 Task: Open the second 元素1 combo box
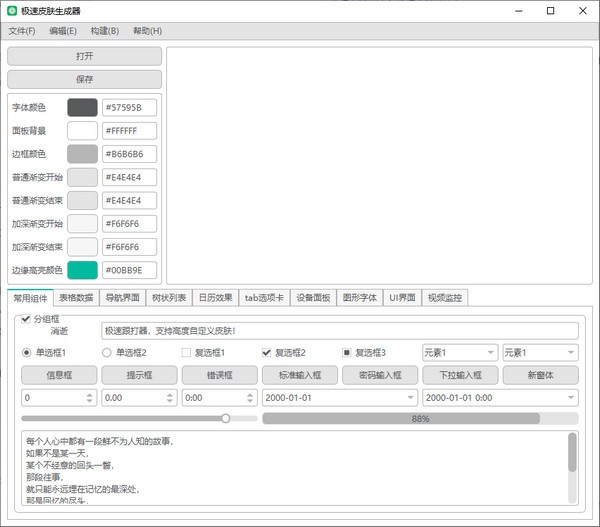click(x=540, y=352)
